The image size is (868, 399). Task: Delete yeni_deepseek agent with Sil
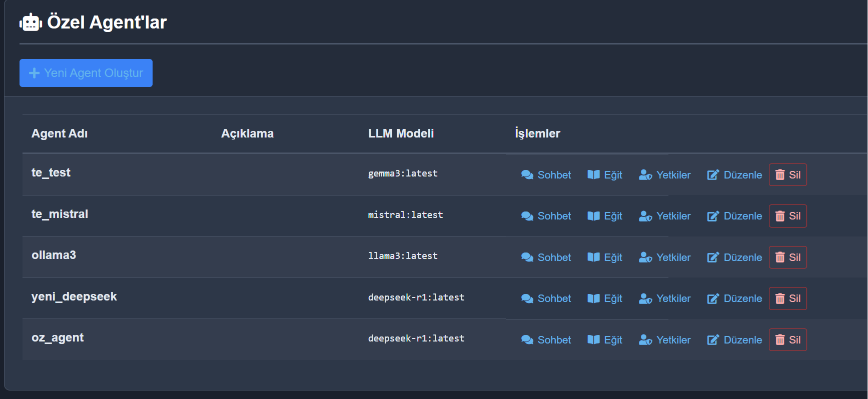[x=787, y=298]
